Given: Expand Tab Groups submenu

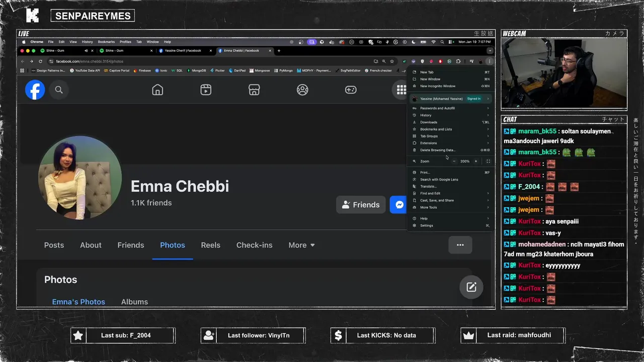Looking at the screenshot, I should 450,136.
